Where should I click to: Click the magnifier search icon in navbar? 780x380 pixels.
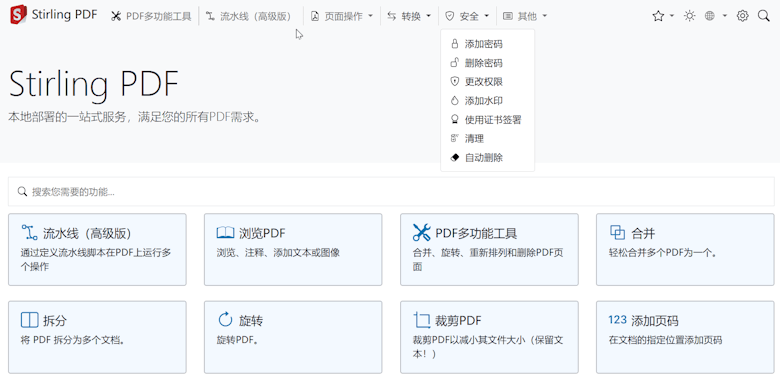(764, 16)
